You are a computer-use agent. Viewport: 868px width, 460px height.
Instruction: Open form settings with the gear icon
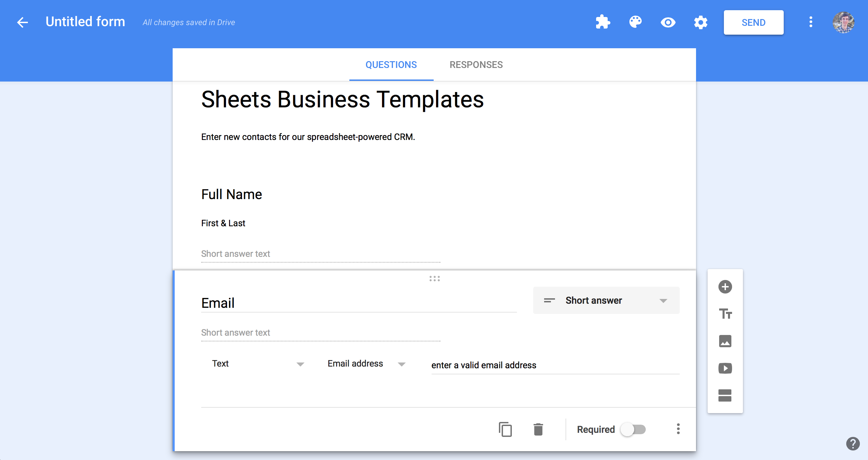click(700, 22)
